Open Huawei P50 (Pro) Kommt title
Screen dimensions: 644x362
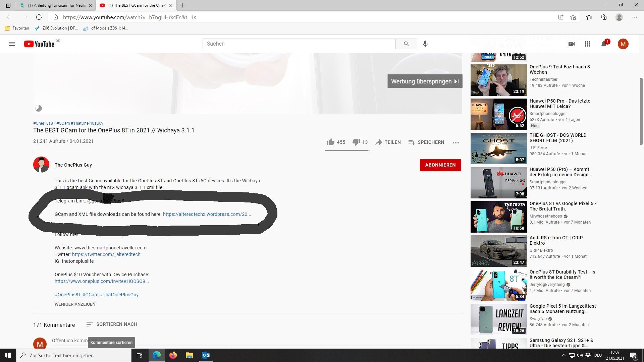(x=560, y=172)
